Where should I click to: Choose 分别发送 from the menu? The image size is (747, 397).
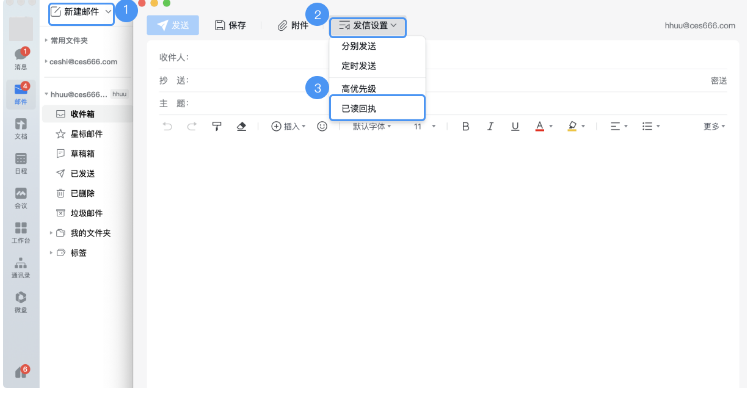pos(359,46)
